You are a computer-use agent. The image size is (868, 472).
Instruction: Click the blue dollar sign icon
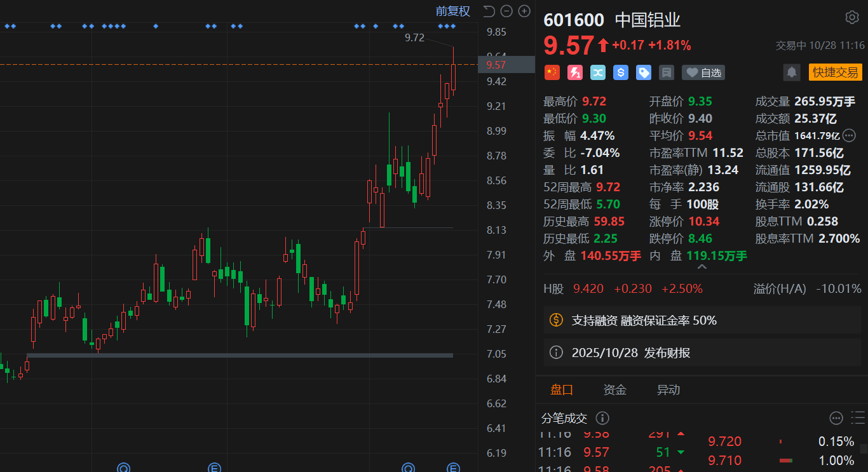(x=621, y=72)
